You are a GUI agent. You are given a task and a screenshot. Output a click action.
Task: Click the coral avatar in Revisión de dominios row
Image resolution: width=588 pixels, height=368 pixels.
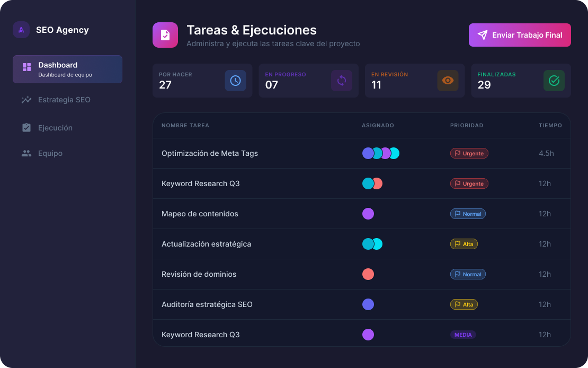(368, 274)
